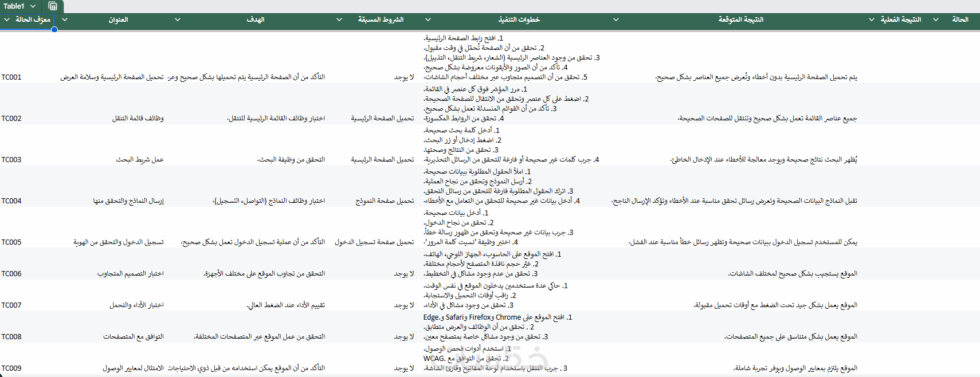
Task: Open filter arrow for النتيجة المتوقعة column
Action: pos(616,19)
